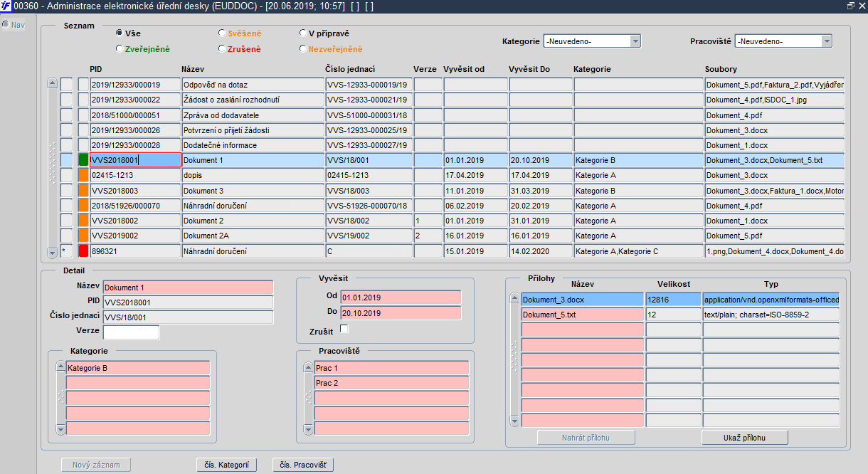Viewport: 868px width, 474px height.
Task: Click the main list scroll-down arrow
Action: tap(52, 253)
